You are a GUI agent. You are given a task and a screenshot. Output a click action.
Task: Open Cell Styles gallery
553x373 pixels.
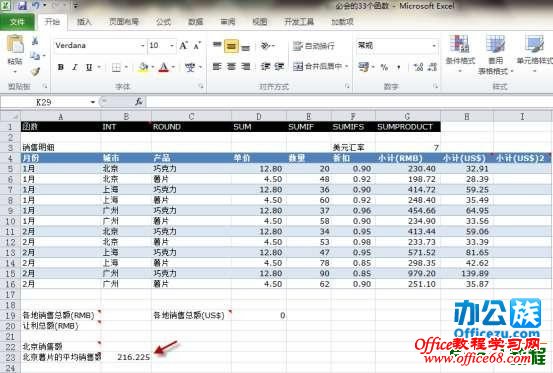pos(535,53)
